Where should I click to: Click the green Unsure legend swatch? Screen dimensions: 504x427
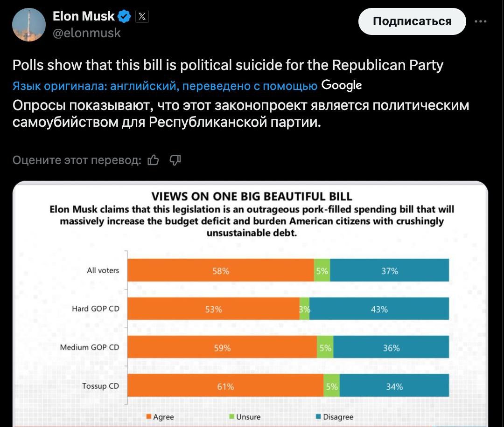(x=231, y=417)
